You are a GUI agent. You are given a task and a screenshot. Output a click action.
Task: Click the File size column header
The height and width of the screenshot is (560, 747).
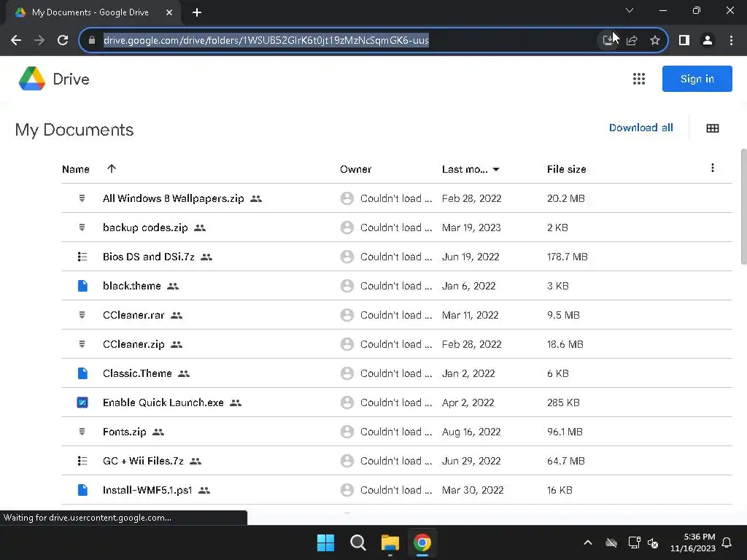(566, 169)
